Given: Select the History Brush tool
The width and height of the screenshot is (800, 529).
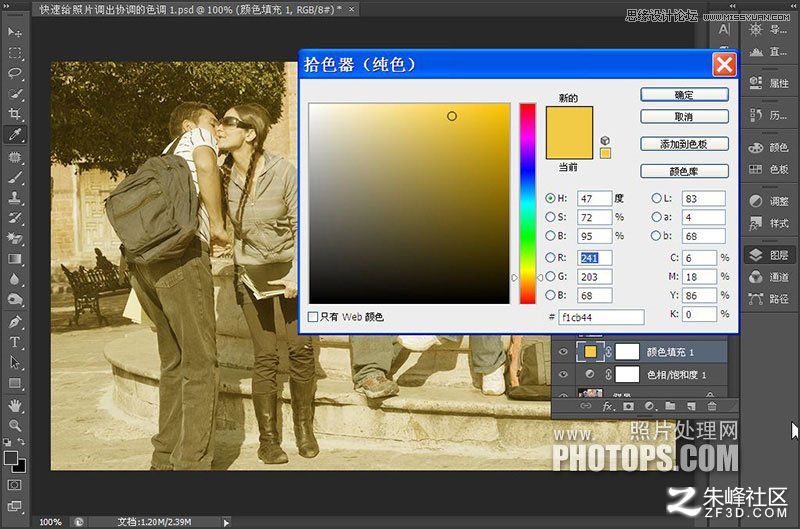Looking at the screenshot, I should click(15, 218).
